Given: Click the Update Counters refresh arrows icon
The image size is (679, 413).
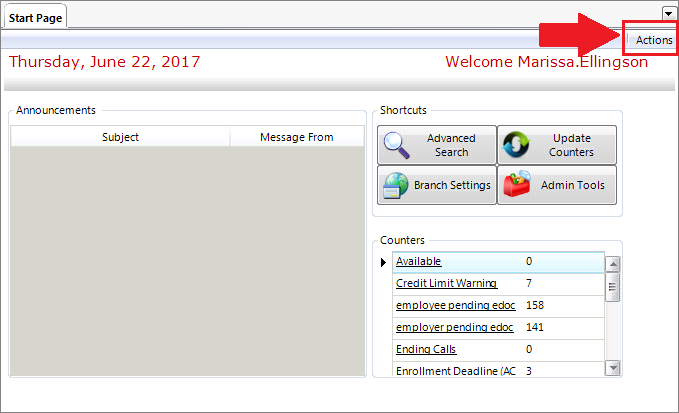Looking at the screenshot, I should (x=516, y=145).
